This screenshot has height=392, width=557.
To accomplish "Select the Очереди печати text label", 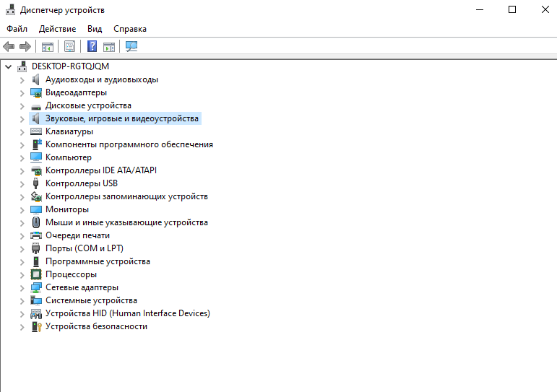I will [x=77, y=235].
